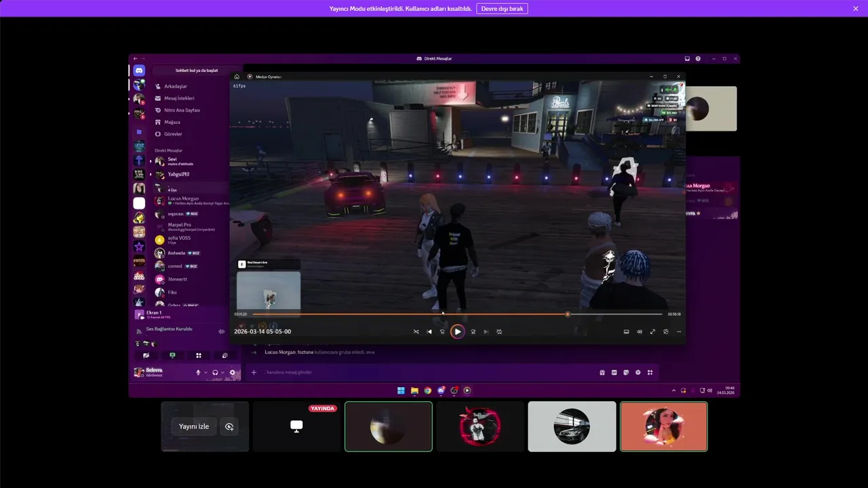Mute the microphone in the user panel
Screen dimensions: 868x488
coord(199,372)
